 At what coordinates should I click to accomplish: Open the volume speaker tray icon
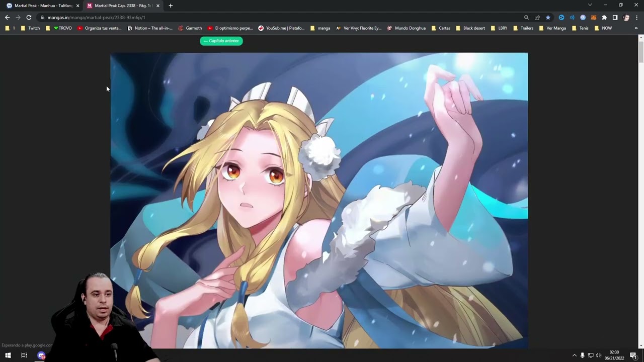598,355
